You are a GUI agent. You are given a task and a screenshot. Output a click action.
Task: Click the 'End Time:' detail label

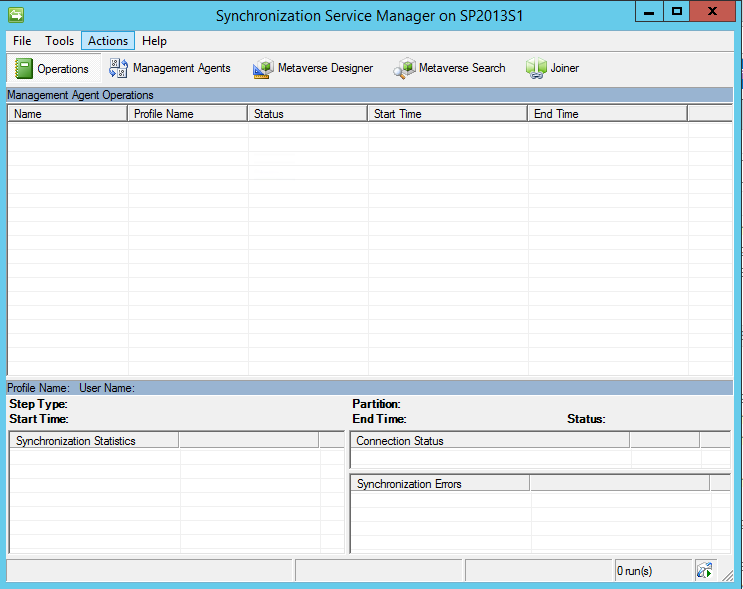tap(379, 419)
